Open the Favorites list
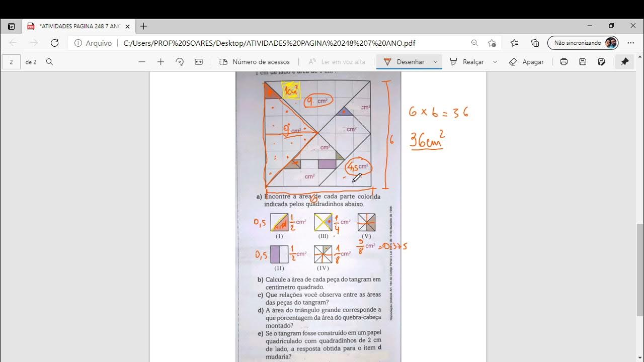Screen dimensions: 644x362 514,43
